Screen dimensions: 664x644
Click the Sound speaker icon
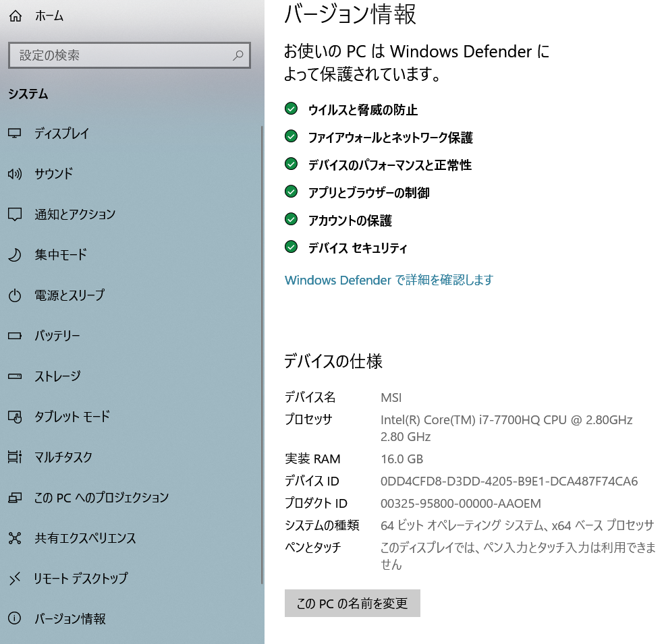tap(15, 174)
